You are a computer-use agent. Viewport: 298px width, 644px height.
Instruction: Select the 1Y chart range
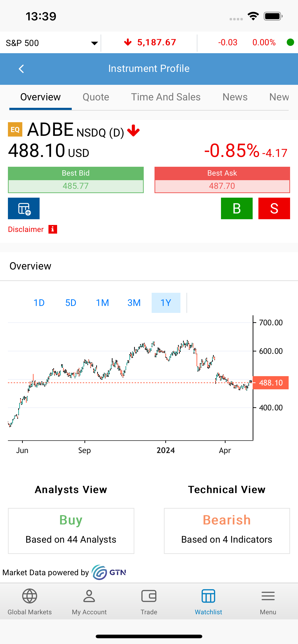[166, 303]
